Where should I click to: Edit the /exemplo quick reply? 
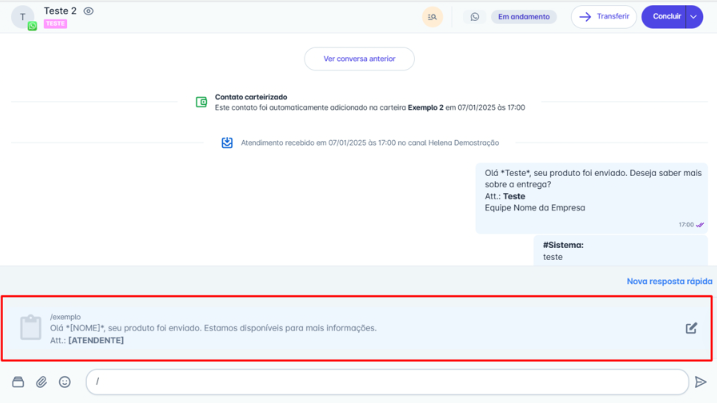691,328
